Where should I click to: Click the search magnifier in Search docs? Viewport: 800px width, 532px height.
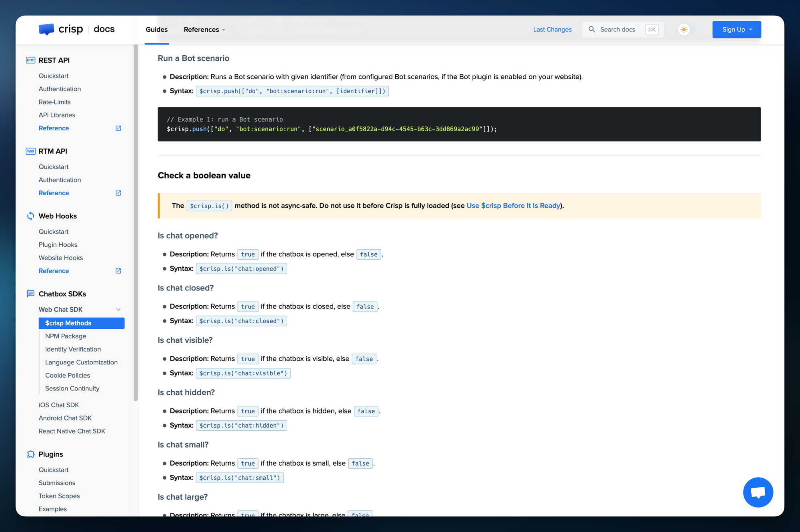pos(592,29)
